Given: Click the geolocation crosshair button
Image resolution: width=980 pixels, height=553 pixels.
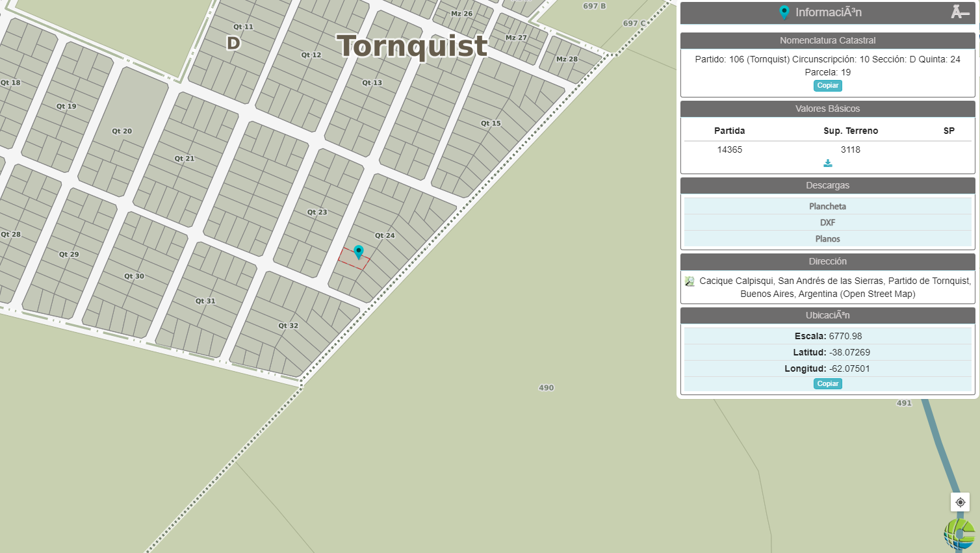Looking at the screenshot, I should [960, 502].
